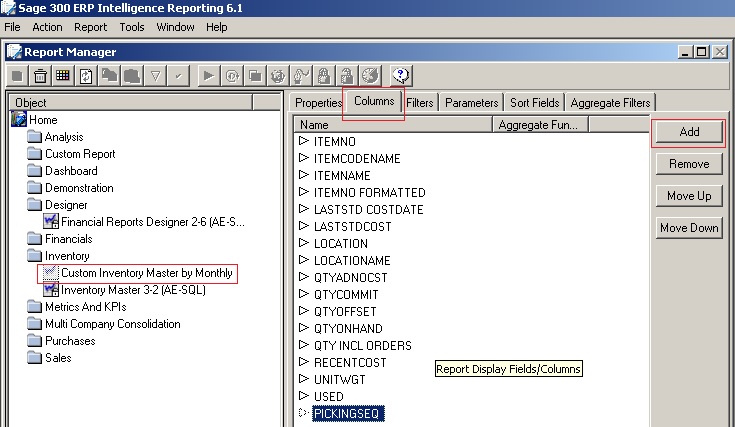This screenshot has height=427, width=735.
Task: Click the Inventory Master 3-2 report icon
Action: coord(51,290)
